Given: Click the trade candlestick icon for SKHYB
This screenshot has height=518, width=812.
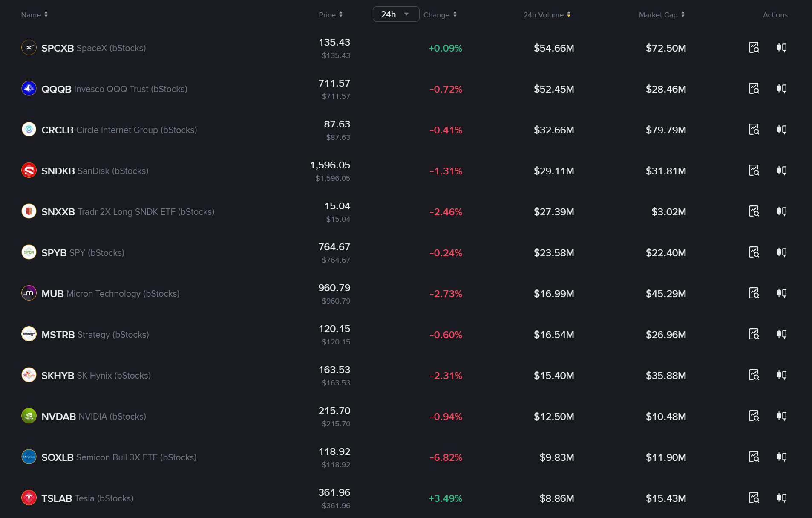Looking at the screenshot, I should (781, 375).
